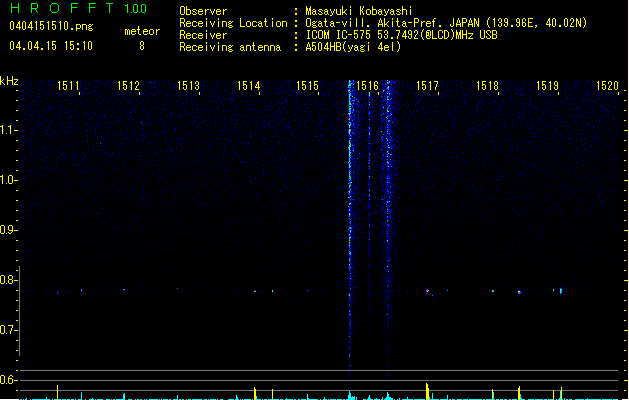
Task: Click the A504HB(yagi 4el) antenna text
Action: pos(353,47)
